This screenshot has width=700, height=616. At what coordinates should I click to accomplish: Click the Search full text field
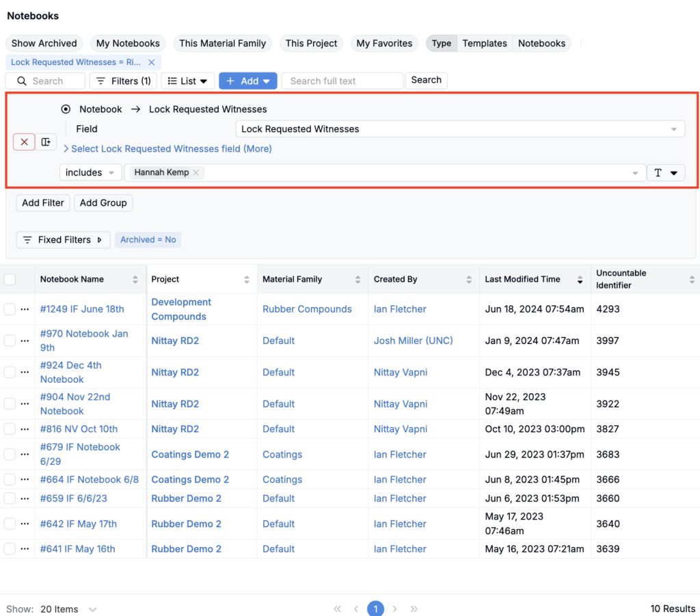click(x=342, y=81)
